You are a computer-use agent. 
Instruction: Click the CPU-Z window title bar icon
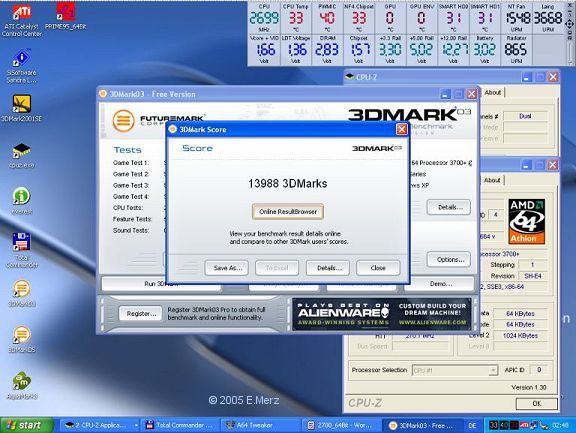point(350,77)
